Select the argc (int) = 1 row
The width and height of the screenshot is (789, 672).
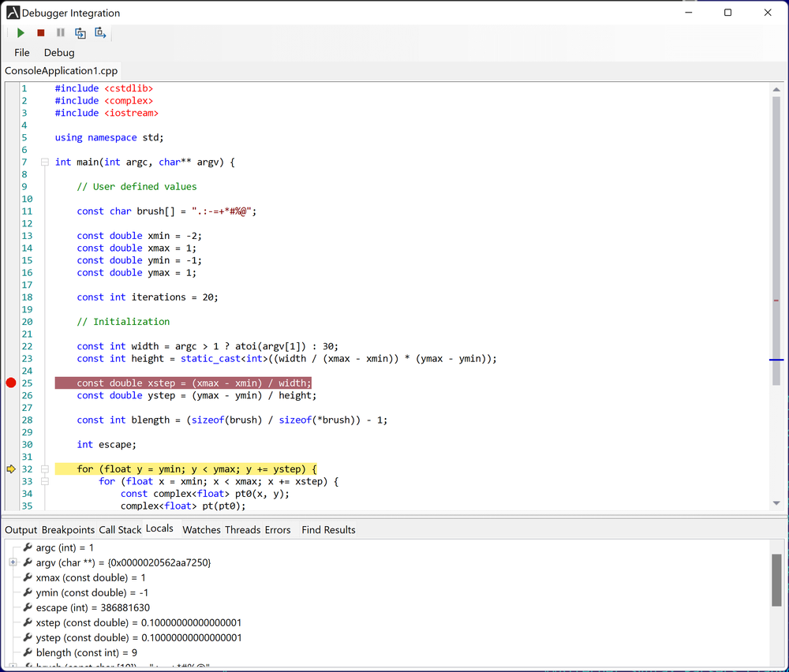[x=65, y=547]
